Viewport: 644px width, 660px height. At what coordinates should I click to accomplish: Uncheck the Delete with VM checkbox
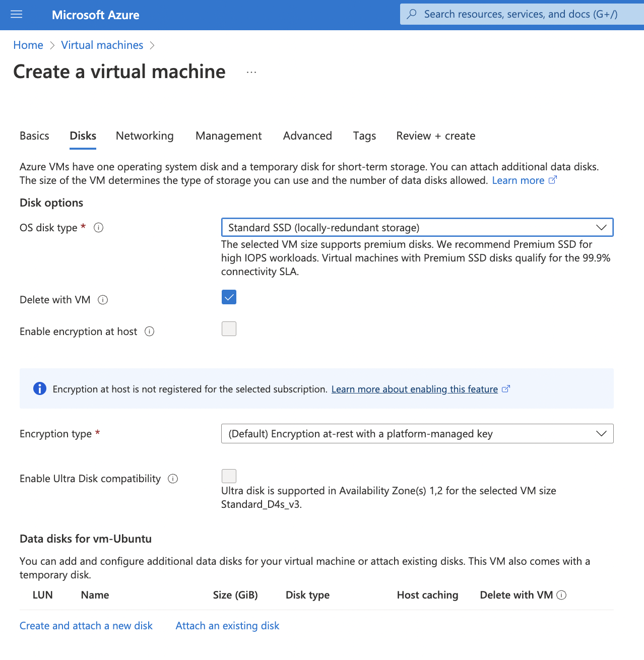(x=229, y=297)
